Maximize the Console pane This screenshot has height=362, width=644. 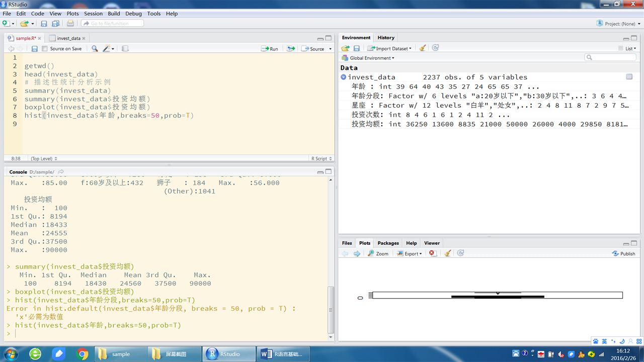click(329, 172)
